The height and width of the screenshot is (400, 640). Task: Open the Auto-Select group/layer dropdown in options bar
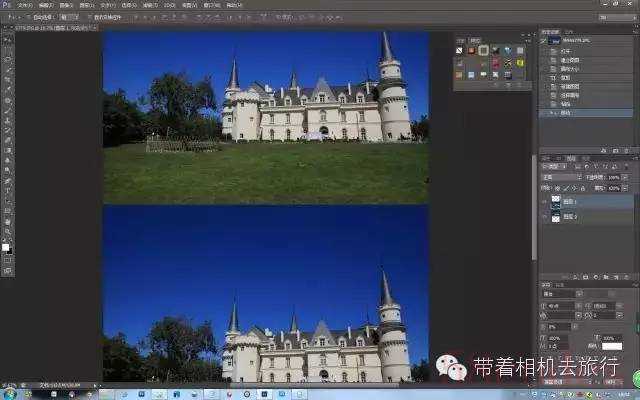(69, 17)
